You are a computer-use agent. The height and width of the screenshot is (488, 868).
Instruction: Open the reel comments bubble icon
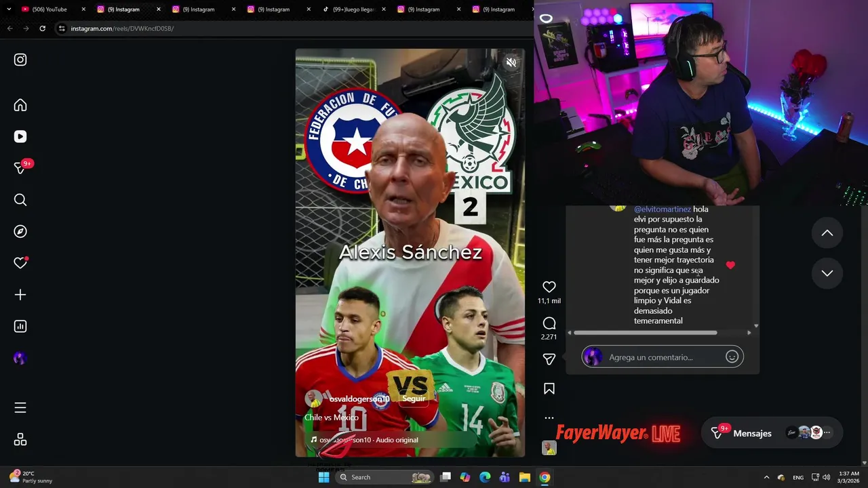click(x=549, y=323)
